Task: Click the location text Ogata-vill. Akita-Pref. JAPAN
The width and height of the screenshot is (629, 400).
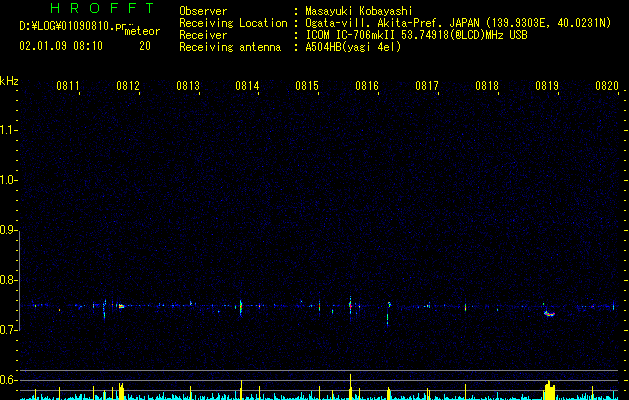Action: pos(392,23)
